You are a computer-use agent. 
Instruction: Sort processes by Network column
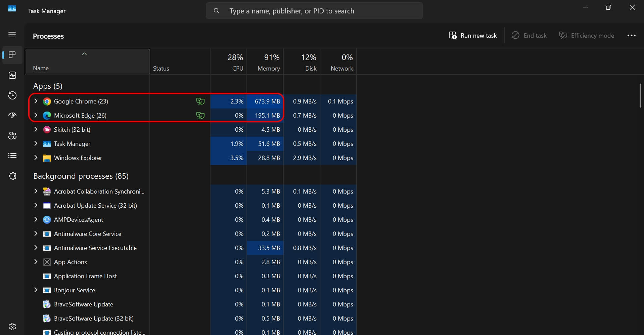click(338, 61)
